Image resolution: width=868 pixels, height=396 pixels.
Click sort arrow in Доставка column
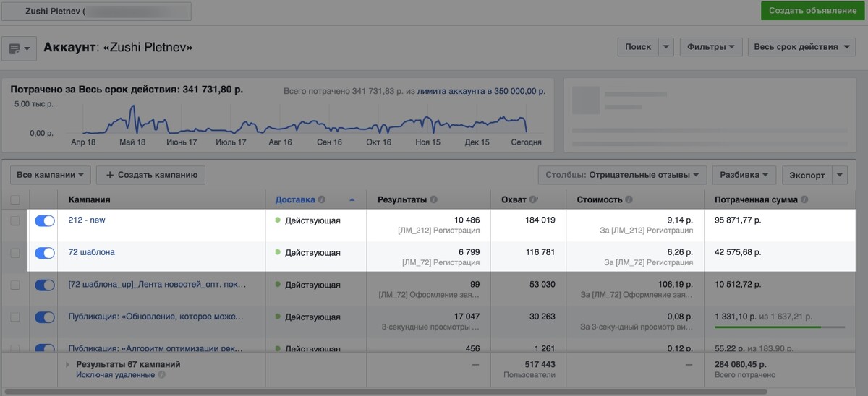pos(352,199)
